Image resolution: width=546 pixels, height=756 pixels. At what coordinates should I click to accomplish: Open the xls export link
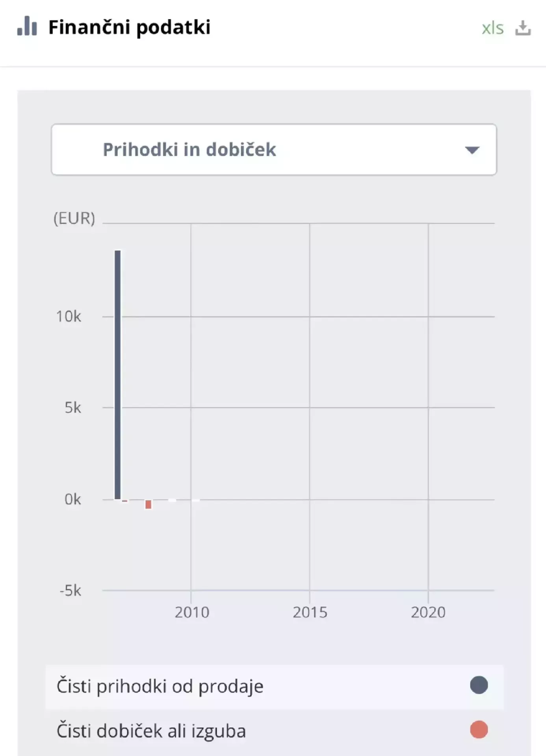[x=492, y=28]
